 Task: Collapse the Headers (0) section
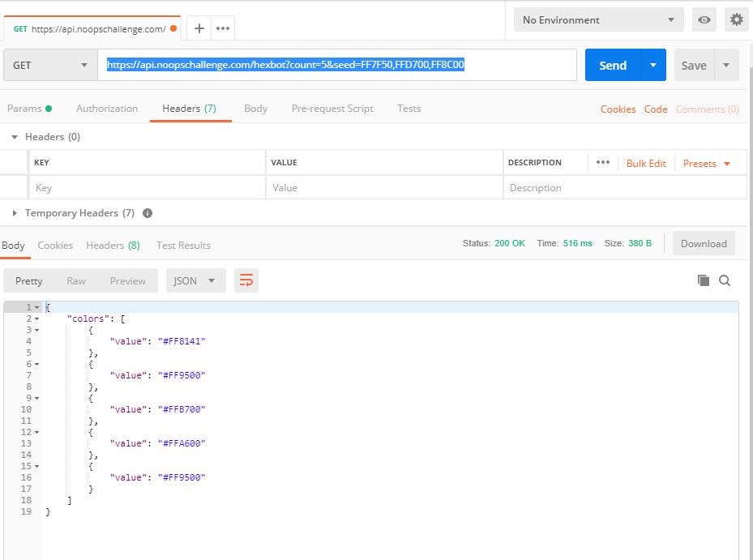click(x=15, y=137)
